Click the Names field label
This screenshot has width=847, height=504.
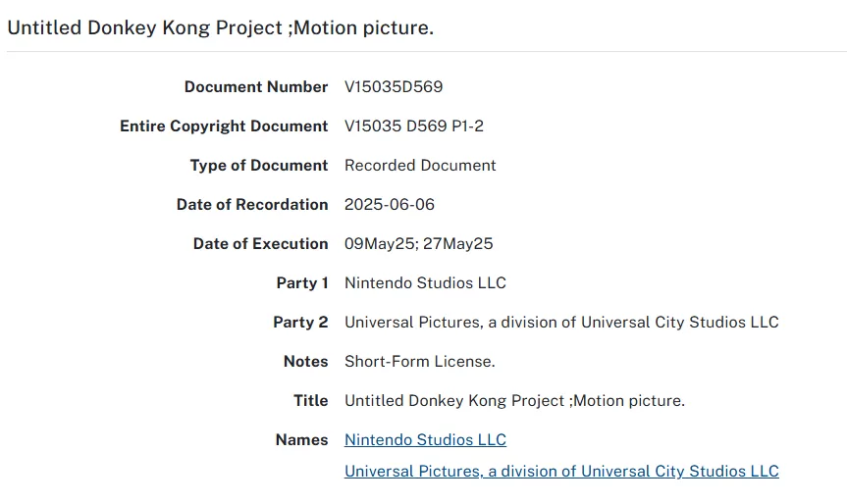coord(301,440)
